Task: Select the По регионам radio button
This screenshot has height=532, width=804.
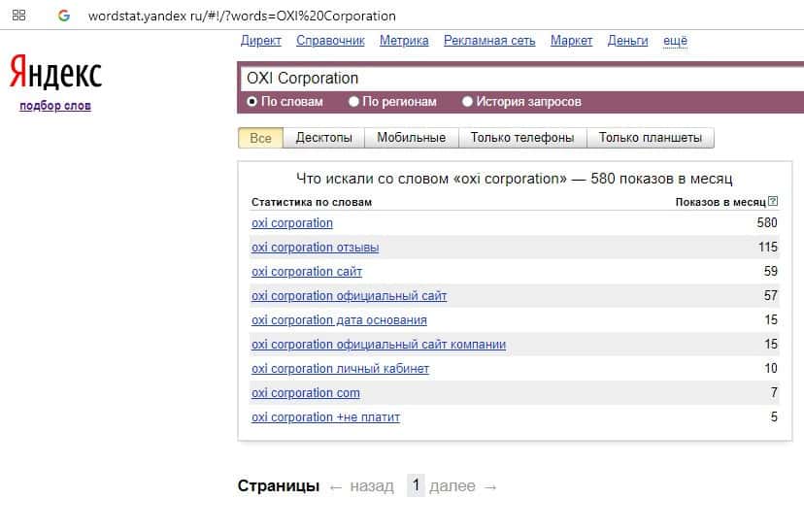Action: 353,102
